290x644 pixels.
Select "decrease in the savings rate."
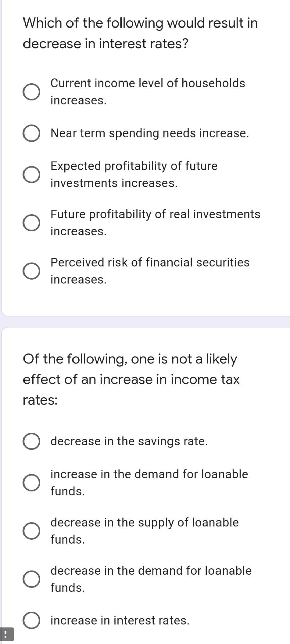(x=31, y=441)
